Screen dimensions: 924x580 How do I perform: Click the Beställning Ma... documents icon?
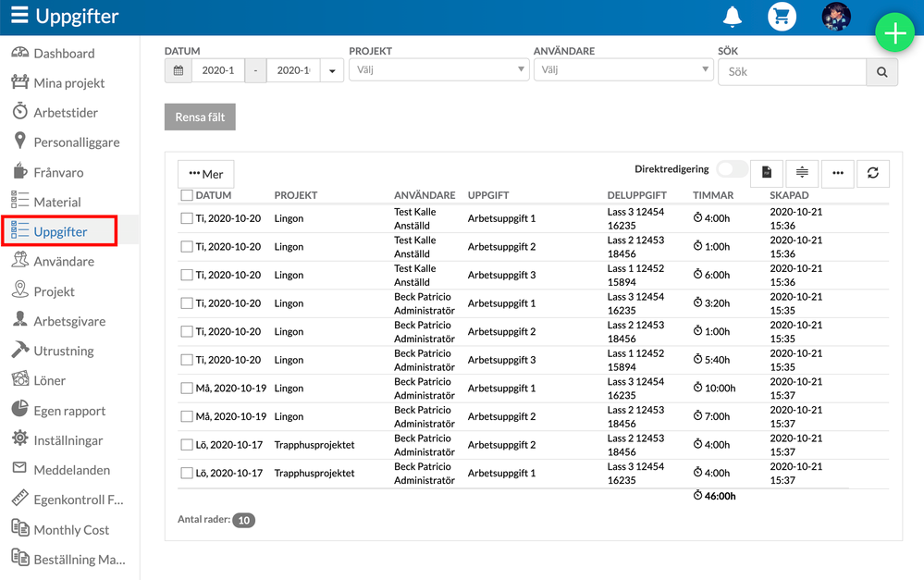click(x=19, y=557)
